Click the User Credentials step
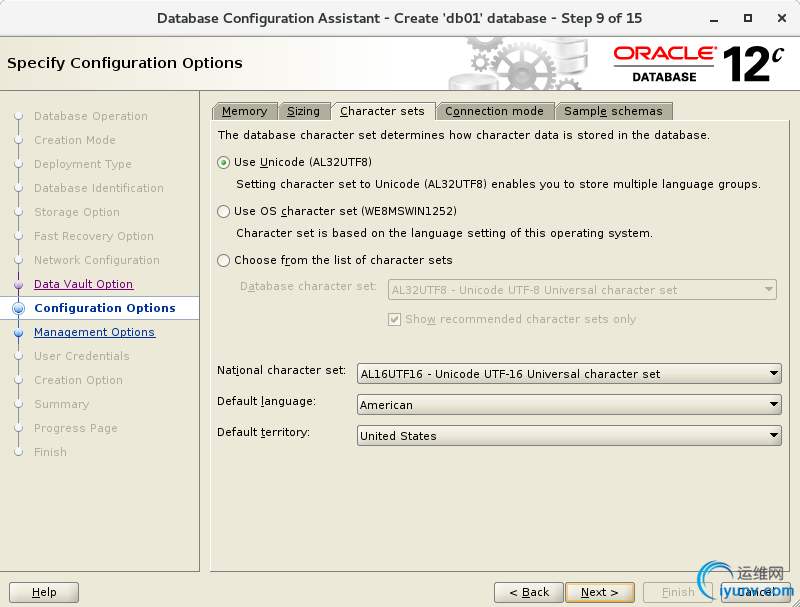The image size is (800, 607). (x=82, y=356)
